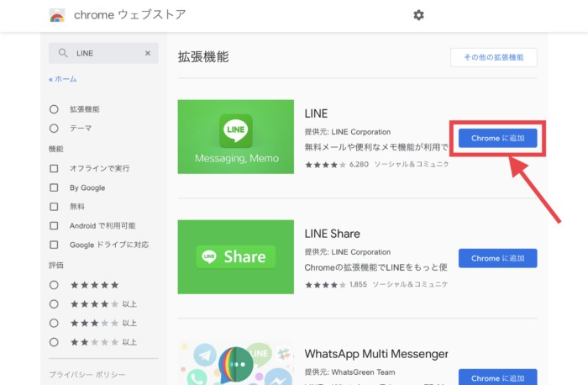
Task: Click the Chromeの拡張機能でLINE description
Action: pyautogui.click(x=376, y=267)
